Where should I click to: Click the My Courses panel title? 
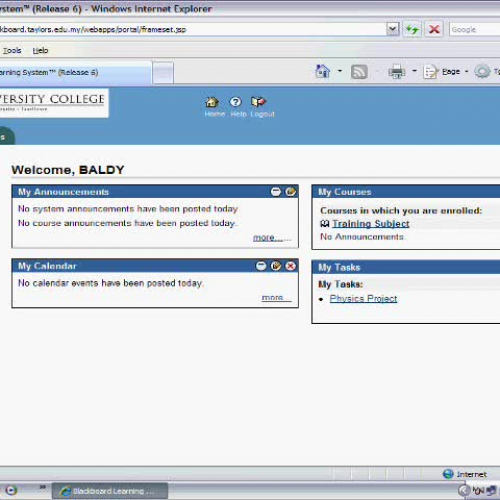(344, 192)
